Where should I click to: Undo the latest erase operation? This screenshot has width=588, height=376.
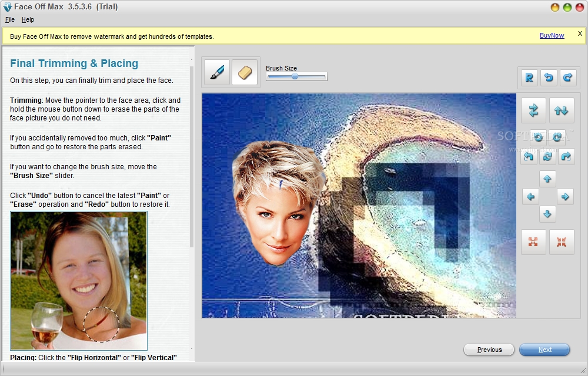click(x=550, y=78)
